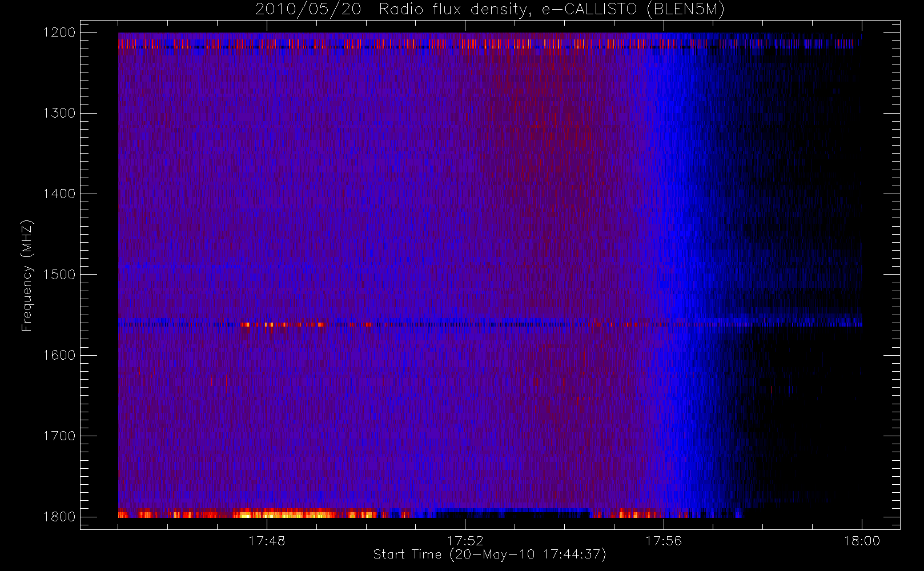Click the 17:56 time tick label
924x571 pixels.
coord(664,541)
